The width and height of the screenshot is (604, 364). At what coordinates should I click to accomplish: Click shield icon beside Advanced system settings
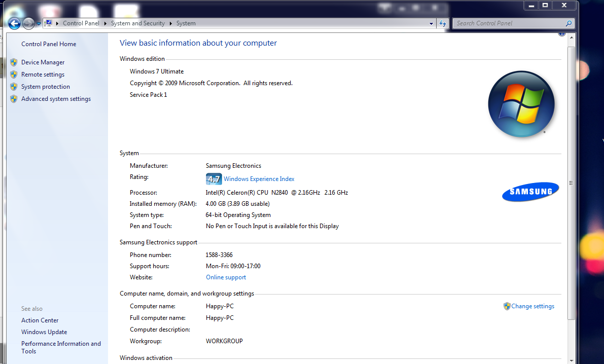(x=14, y=99)
